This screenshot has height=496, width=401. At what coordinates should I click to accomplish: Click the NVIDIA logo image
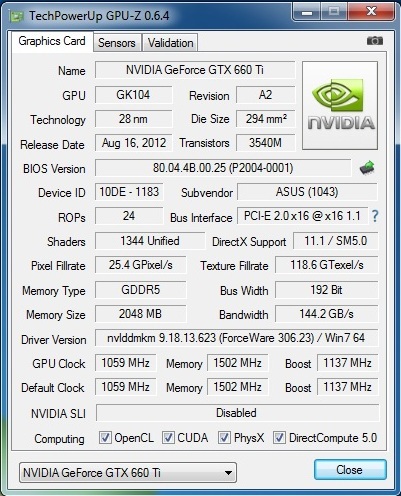pyautogui.click(x=340, y=105)
